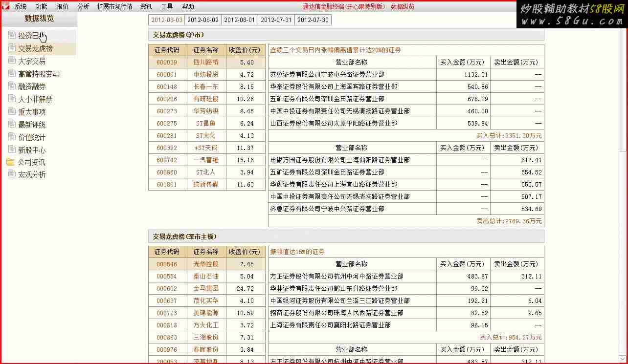Click 卖出总计:2769.36万元 total text
This screenshot has height=364, width=628.
509,221
